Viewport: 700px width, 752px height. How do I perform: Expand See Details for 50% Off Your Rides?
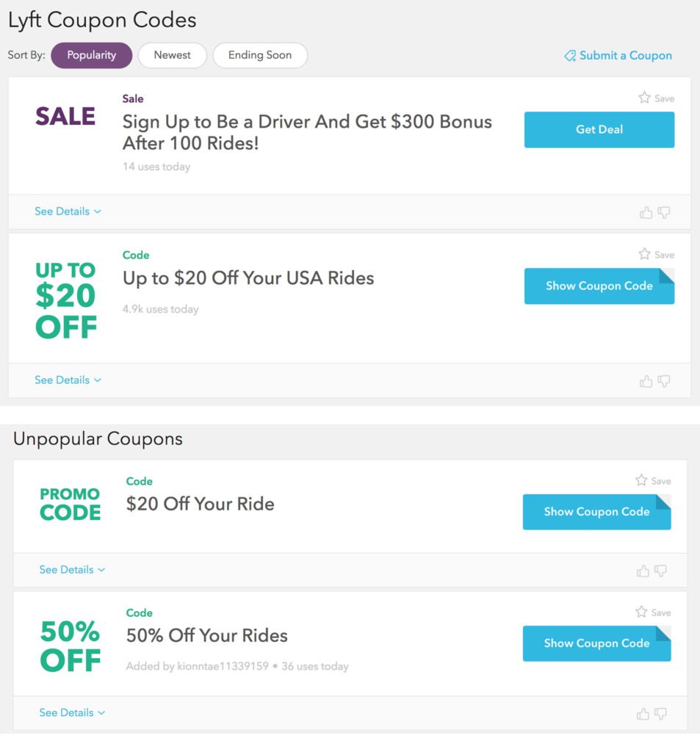(66, 712)
